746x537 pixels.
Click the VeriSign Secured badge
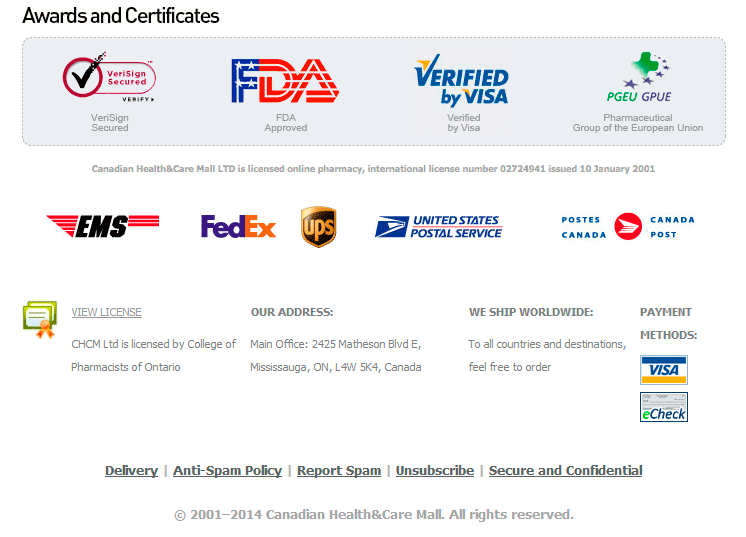pos(109,80)
